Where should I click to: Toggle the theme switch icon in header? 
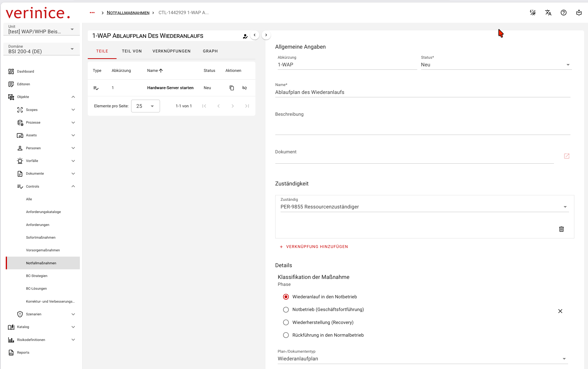[533, 13]
